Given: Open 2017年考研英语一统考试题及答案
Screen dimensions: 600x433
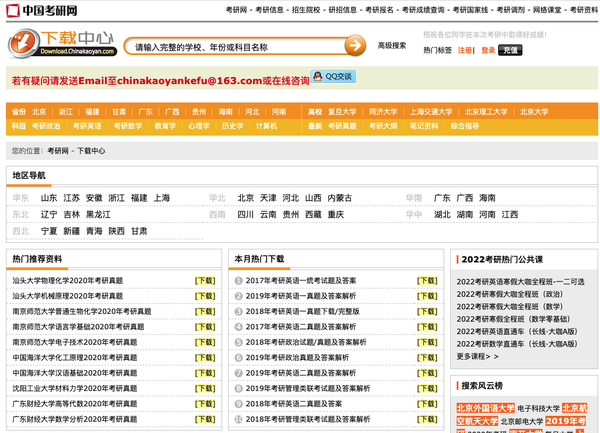Looking at the screenshot, I should click(x=301, y=280).
